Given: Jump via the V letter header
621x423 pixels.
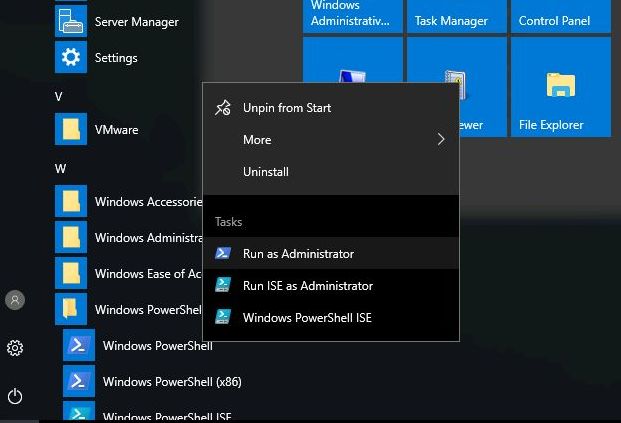Looking at the screenshot, I should [x=59, y=96].
